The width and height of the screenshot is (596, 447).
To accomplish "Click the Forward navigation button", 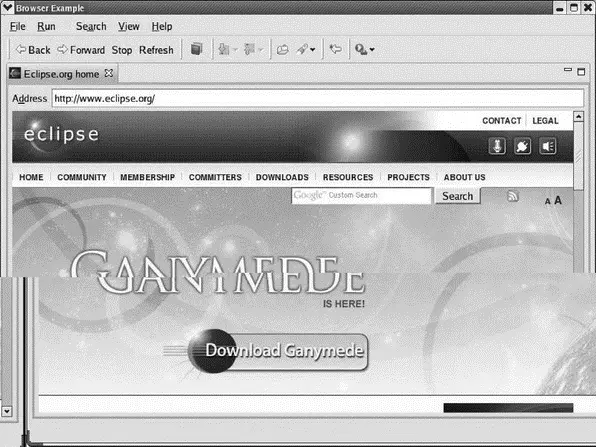I will tap(81, 50).
